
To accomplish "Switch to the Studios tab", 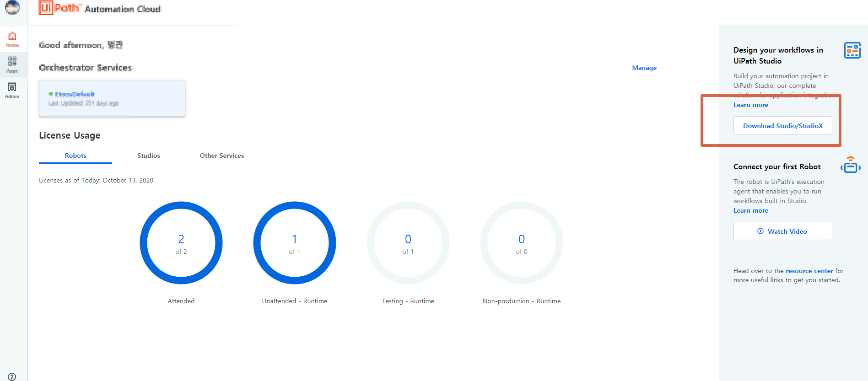I will click(149, 156).
